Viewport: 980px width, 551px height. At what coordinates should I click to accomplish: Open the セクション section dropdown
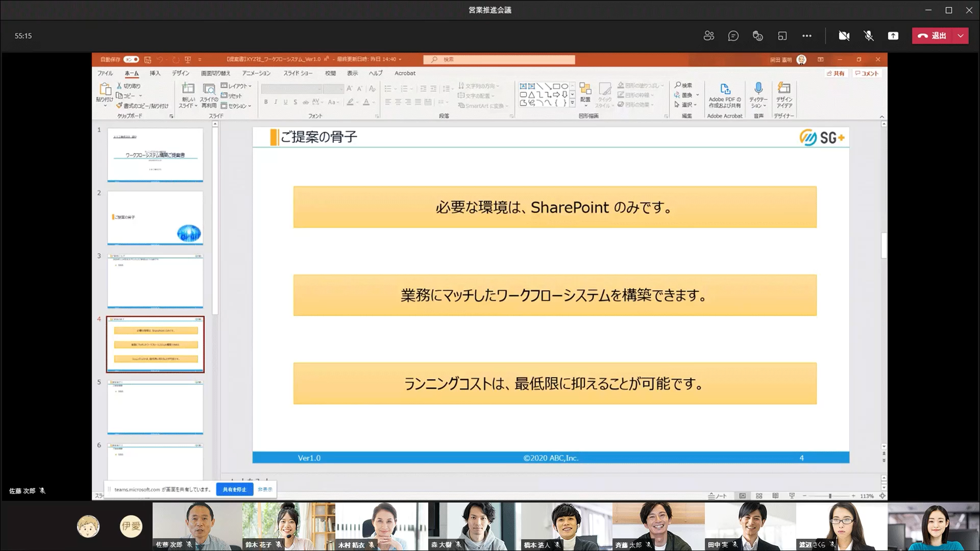[x=236, y=106]
